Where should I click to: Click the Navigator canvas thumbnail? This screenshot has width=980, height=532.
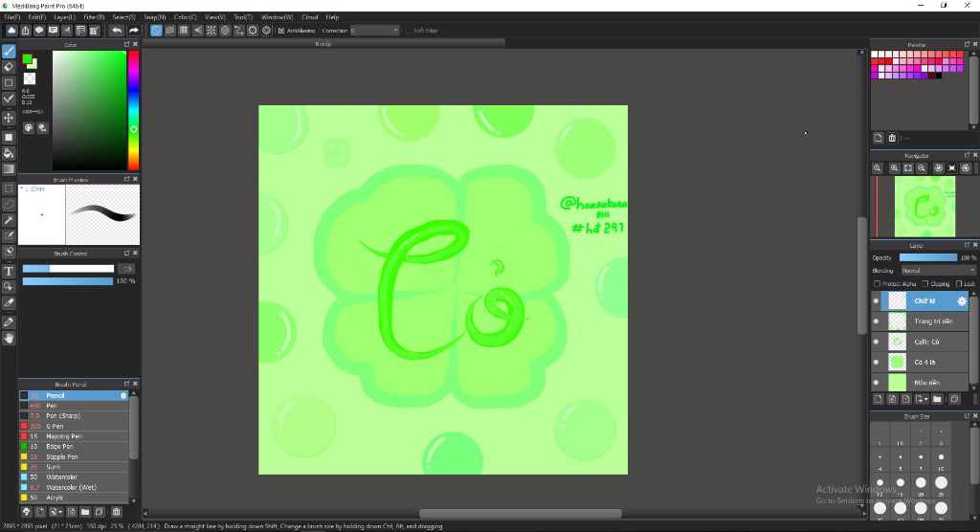pyautogui.click(x=925, y=207)
